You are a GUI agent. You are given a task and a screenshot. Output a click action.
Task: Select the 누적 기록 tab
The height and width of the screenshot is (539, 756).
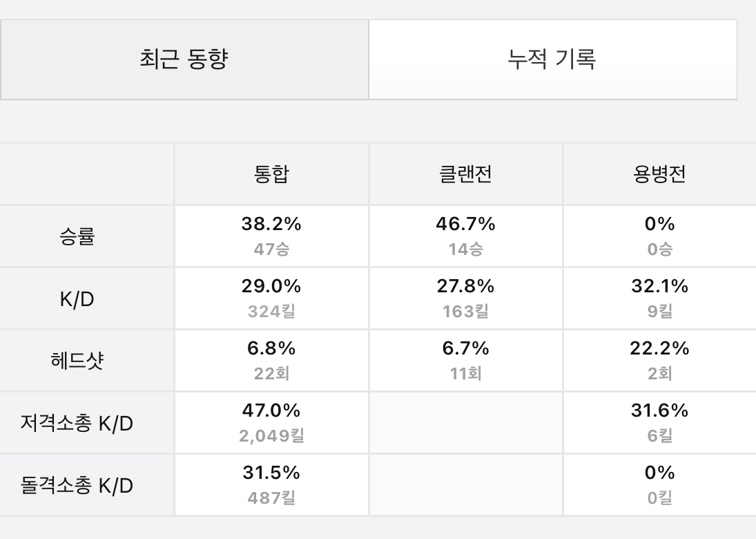coord(552,59)
